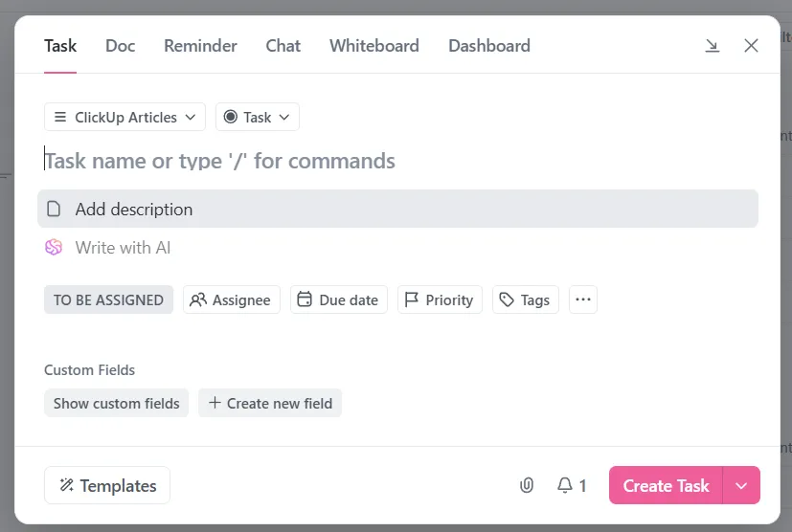Add tags using the Tags button
This screenshot has width=792, height=532.
(x=526, y=299)
